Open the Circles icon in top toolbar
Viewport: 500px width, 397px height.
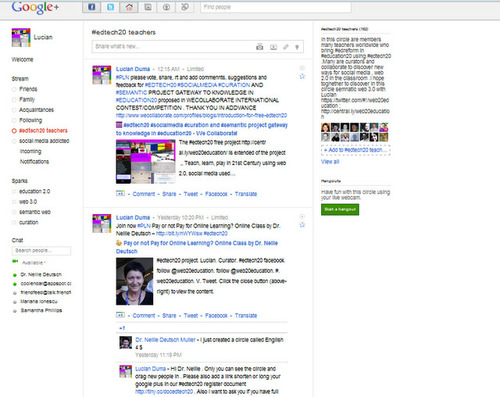(185, 7)
